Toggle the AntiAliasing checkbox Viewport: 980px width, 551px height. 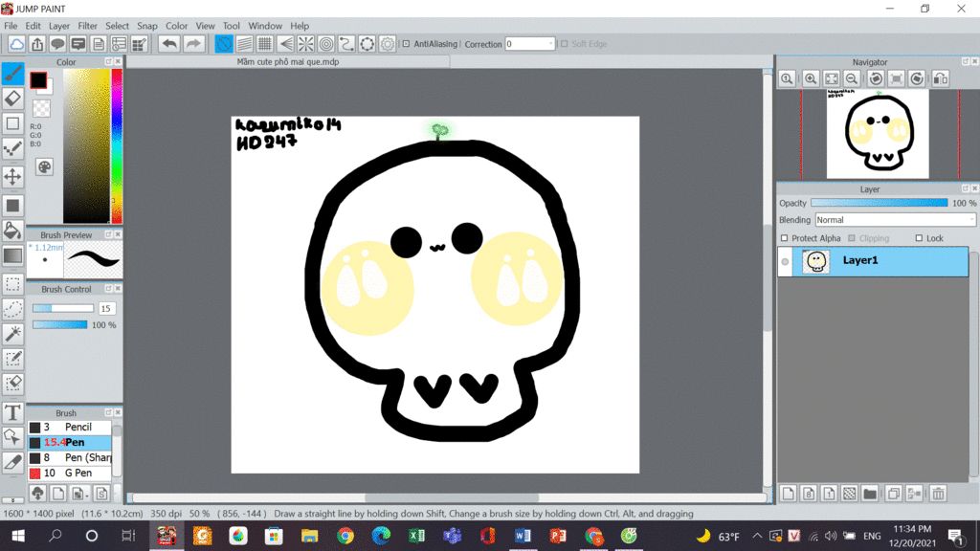click(x=406, y=44)
